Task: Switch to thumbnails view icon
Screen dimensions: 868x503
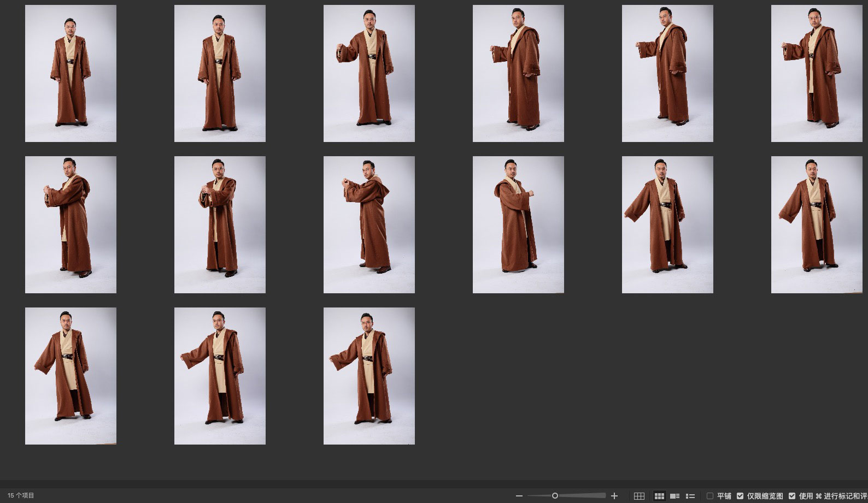Action: pos(659,496)
